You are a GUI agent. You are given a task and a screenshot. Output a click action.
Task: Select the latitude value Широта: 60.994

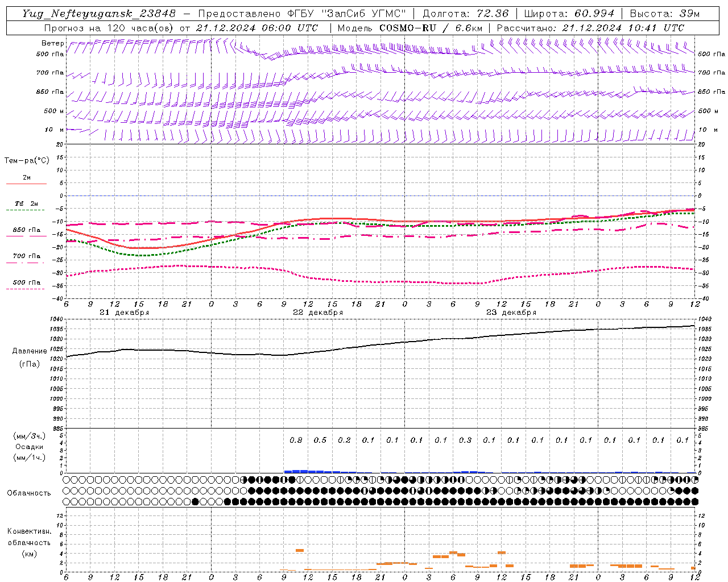569,13
